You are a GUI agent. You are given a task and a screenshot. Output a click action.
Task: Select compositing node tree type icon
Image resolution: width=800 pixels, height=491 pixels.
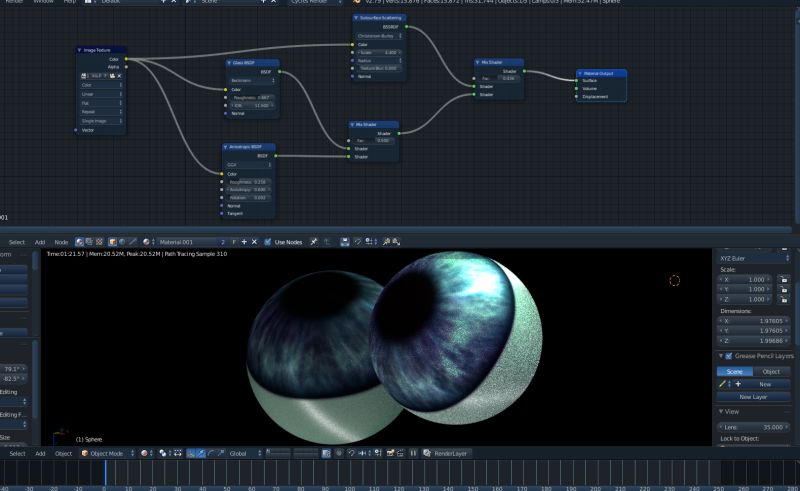(x=89, y=242)
